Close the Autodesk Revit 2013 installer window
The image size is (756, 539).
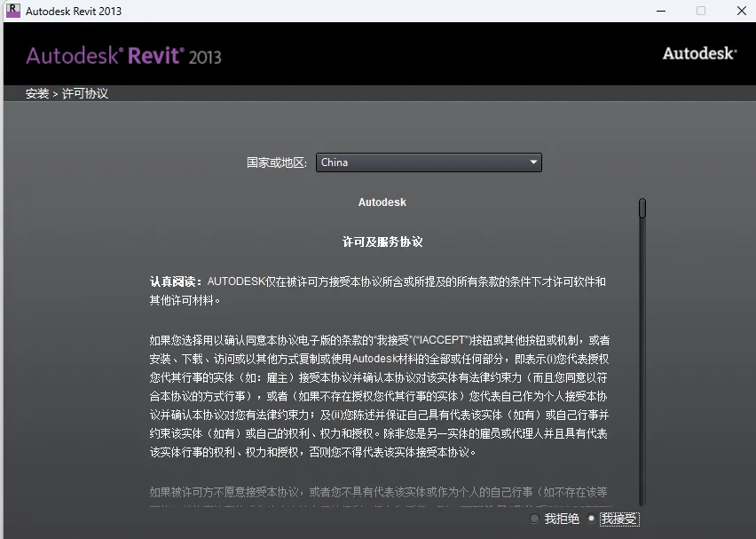742,11
